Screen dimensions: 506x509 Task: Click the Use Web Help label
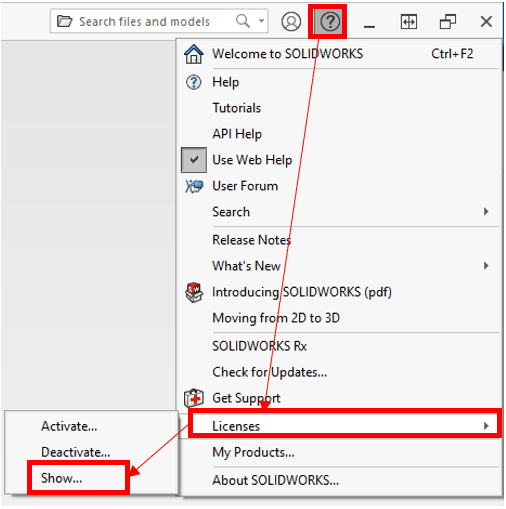point(252,160)
